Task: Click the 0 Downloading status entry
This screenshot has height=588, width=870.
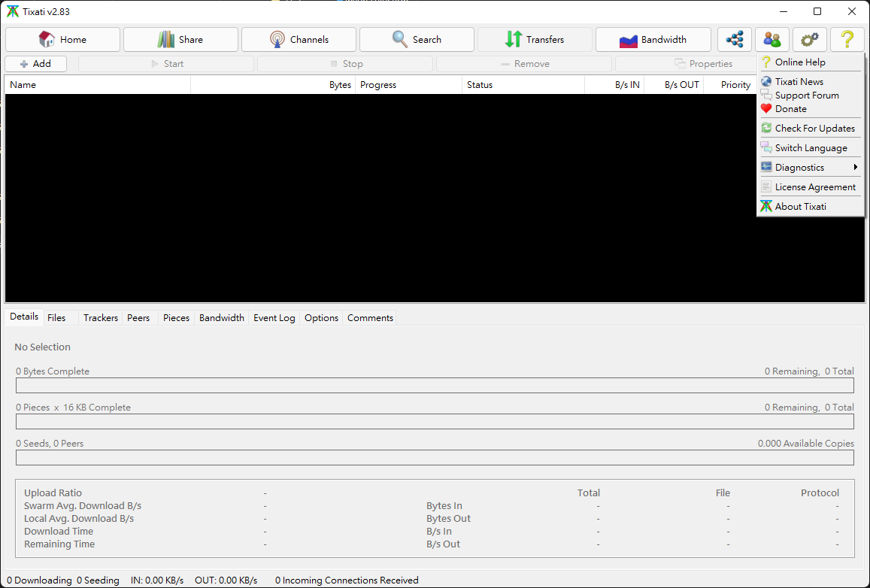Action: click(39, 580)
